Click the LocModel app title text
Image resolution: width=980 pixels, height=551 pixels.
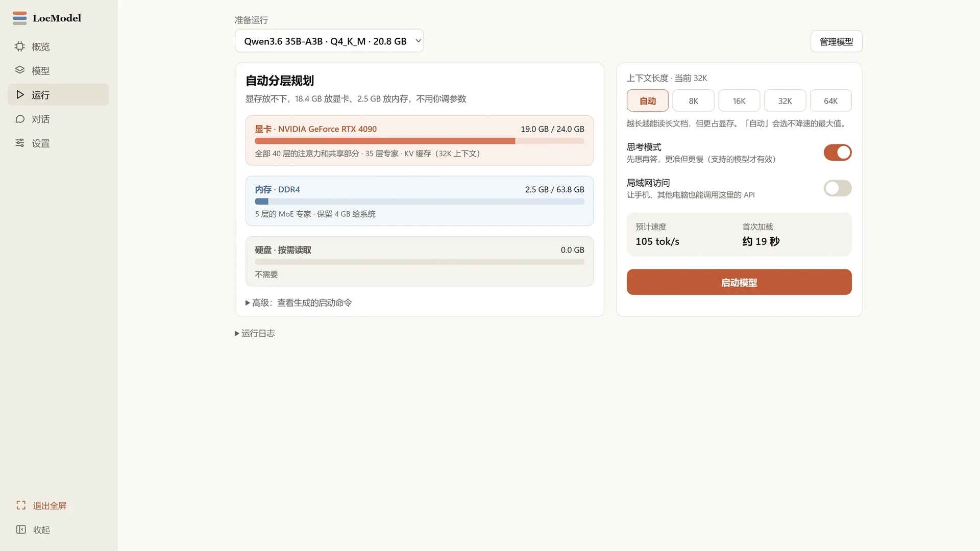(57, 18)
